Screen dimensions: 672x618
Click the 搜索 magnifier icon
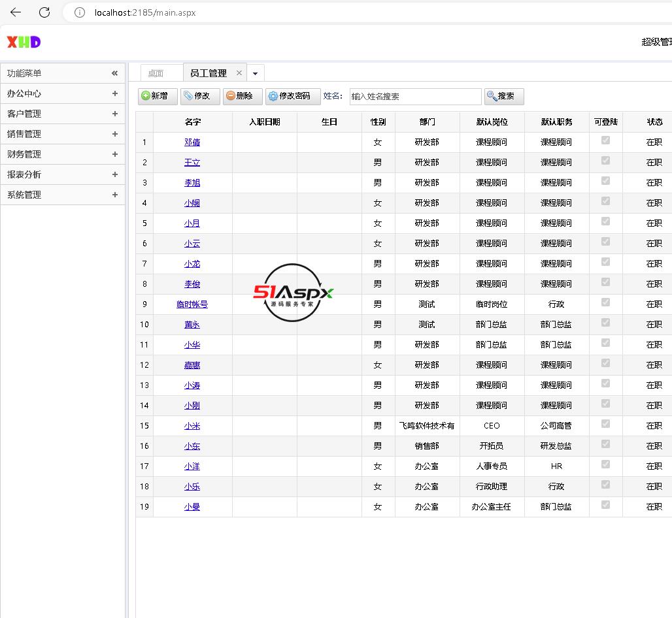click(x=492, y=96)
